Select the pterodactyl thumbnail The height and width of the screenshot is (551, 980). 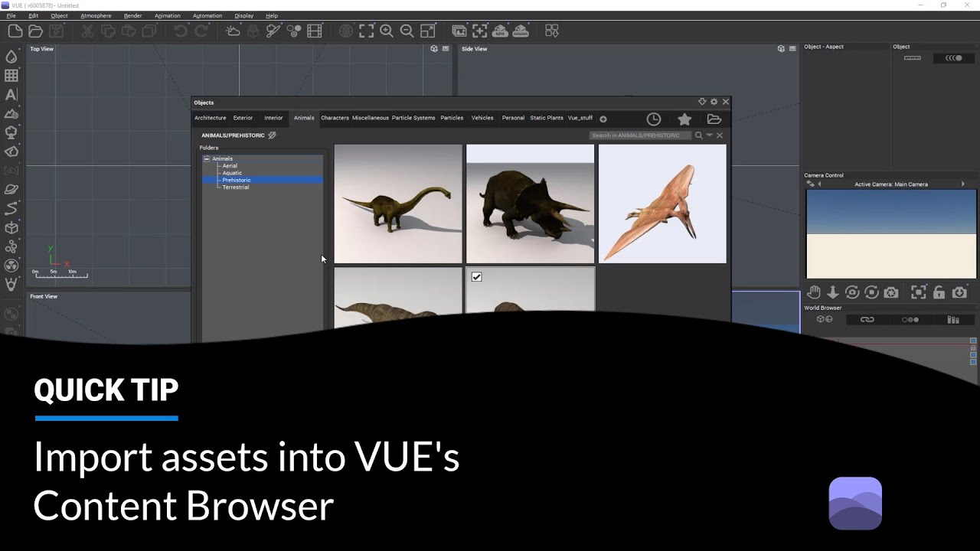662,204
